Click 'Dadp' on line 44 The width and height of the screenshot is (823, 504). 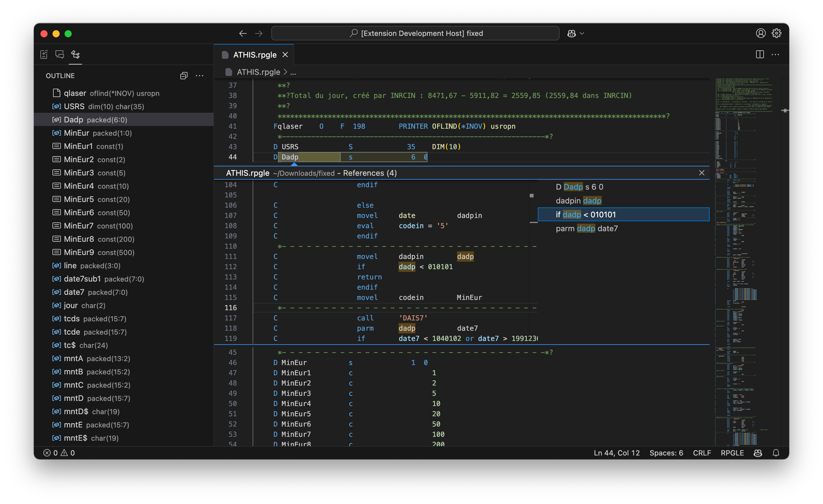pyautogui.click(x=290, y=157)
